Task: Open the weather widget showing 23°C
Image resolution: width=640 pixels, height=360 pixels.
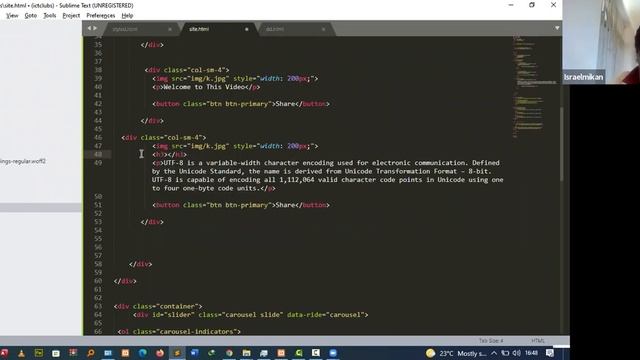Action: (456, 353)
